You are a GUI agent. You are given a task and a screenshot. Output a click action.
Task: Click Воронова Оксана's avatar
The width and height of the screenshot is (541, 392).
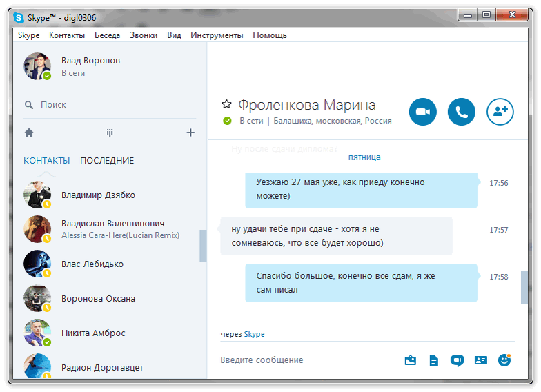click(37, 298)
